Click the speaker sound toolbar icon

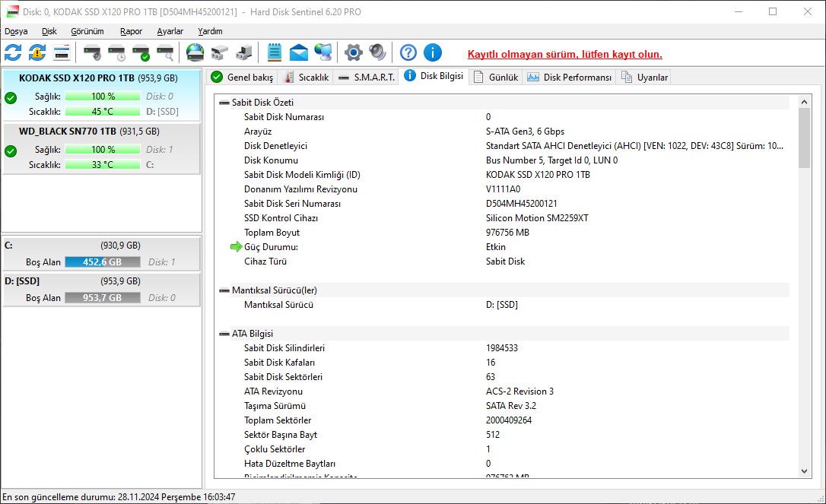click(378, 52)
